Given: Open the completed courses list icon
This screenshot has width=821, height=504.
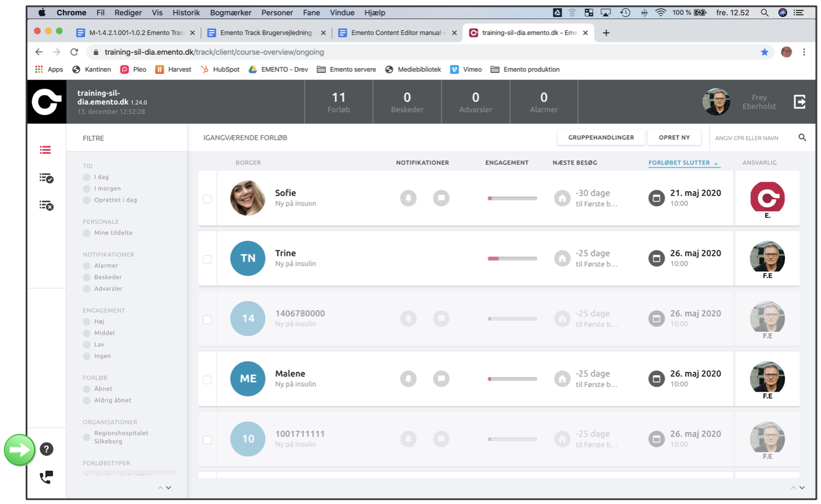Looking at the screenshot, I should click(46, 178).
